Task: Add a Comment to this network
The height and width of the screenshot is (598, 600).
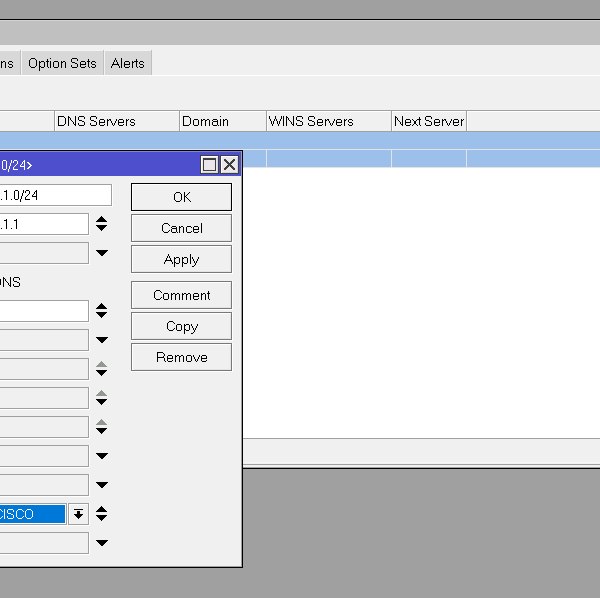Action: 181,295
